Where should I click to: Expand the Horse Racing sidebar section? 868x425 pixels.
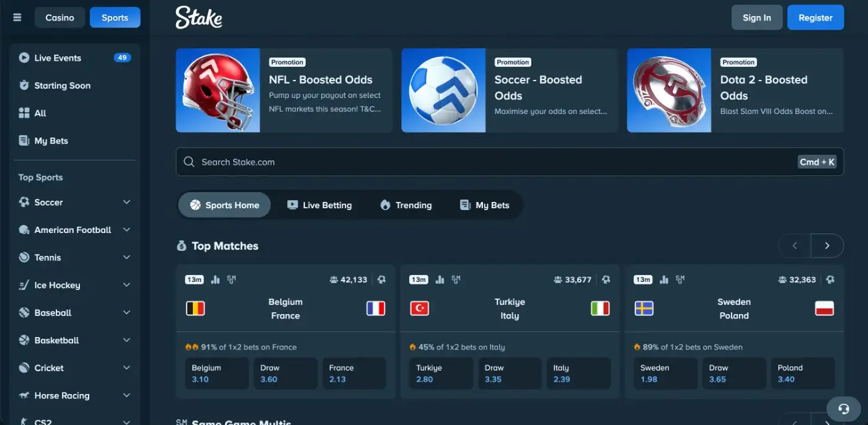126,395
